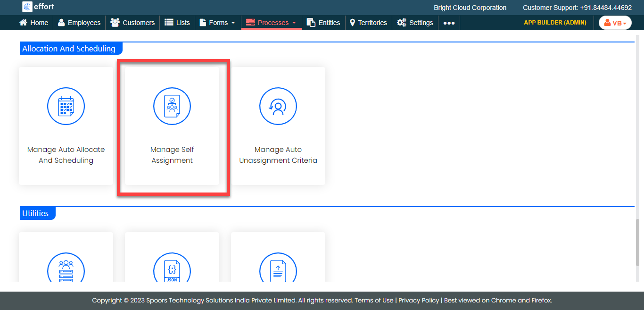This screenshot has height=310, width=644.
Task: Navigate to Customers in the navbar
Action: coord(132,23)
